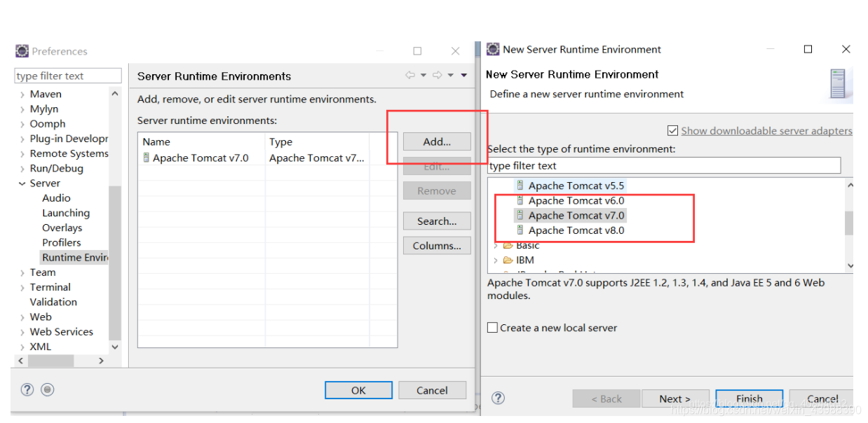Click the Help icon in New Server Runtime dialog

point(498,398)
